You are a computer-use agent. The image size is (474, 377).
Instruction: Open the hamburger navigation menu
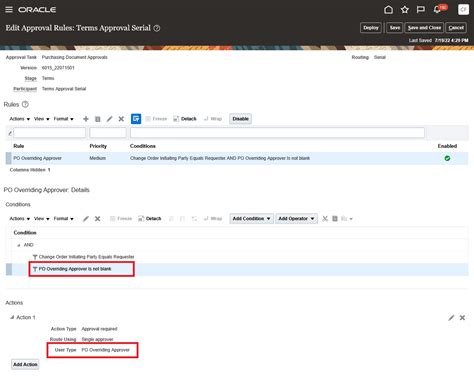tap(9, 10)
